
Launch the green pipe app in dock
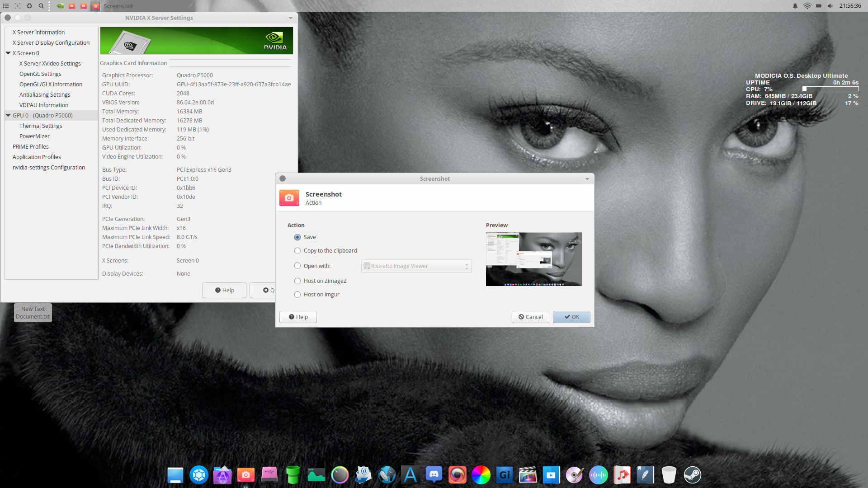coord(293,475)
